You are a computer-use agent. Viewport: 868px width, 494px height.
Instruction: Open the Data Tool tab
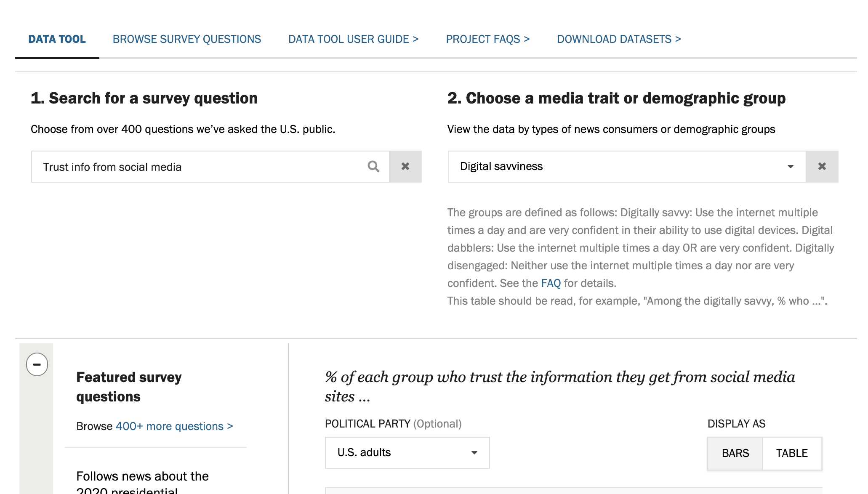57,39
